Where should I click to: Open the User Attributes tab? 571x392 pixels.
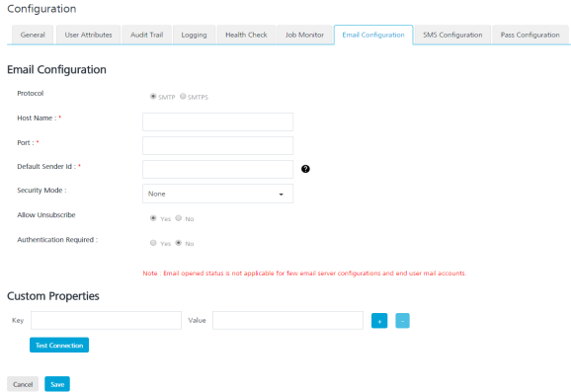click(x=88, y=35)
